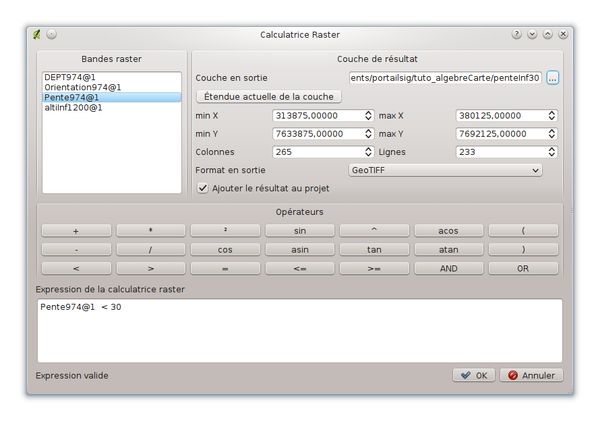600x421 pixels.
Task: Insert the AND operator
Action: [448, 268]
